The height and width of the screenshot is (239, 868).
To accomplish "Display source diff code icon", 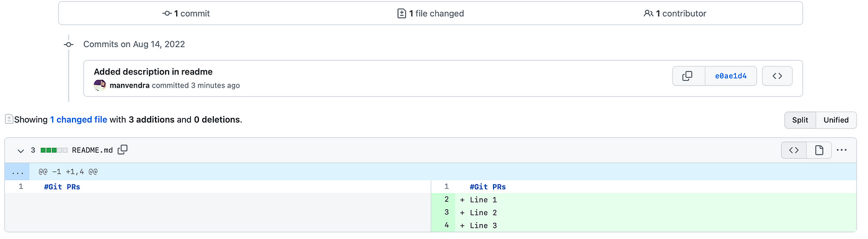I will [x=794, y=150].
